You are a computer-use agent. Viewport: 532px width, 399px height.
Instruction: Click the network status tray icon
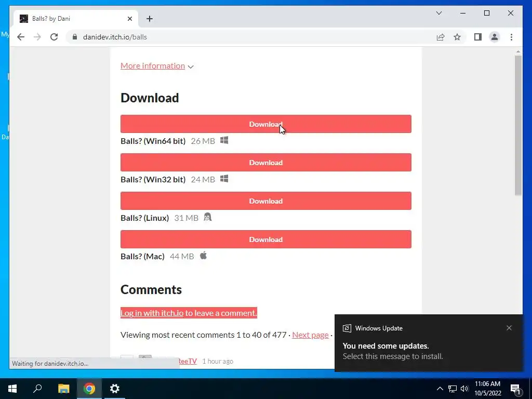[x=453, y=389]
